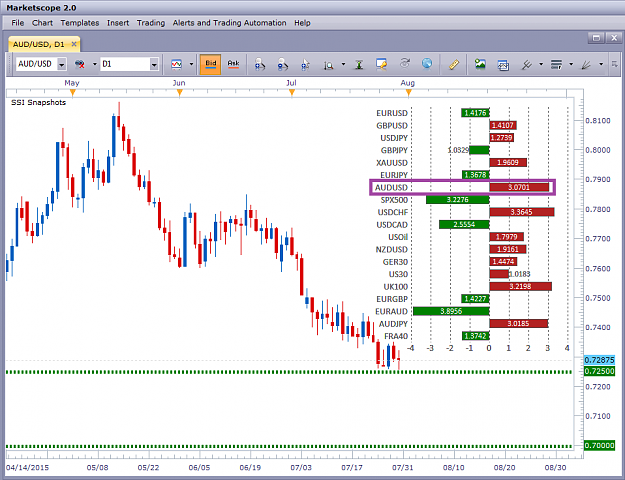Click the ruler measurement tool
Viewport: 625px width, 480px height.
coord(454,64)
